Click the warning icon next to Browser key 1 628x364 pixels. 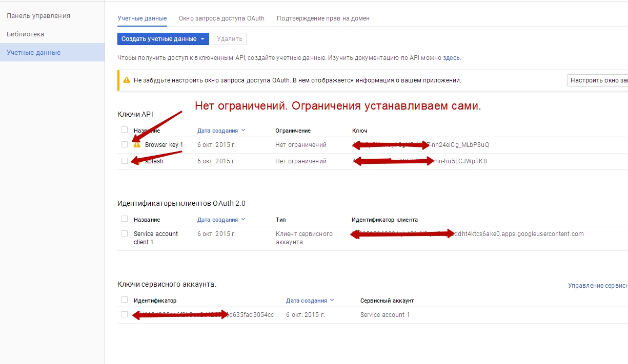click(137, 145)
